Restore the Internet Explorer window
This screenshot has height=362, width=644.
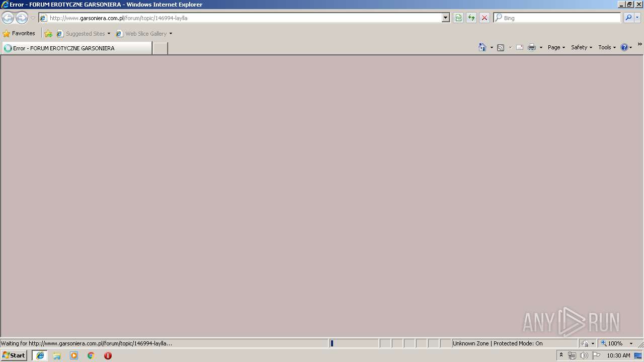coord(629,5)
